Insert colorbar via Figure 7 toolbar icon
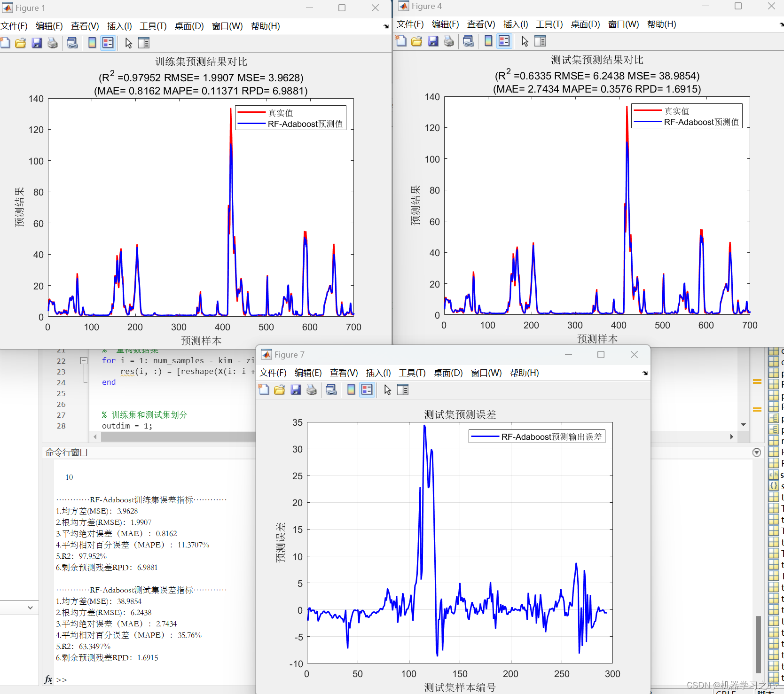This screenshot has height=694, width=784. 351,390
